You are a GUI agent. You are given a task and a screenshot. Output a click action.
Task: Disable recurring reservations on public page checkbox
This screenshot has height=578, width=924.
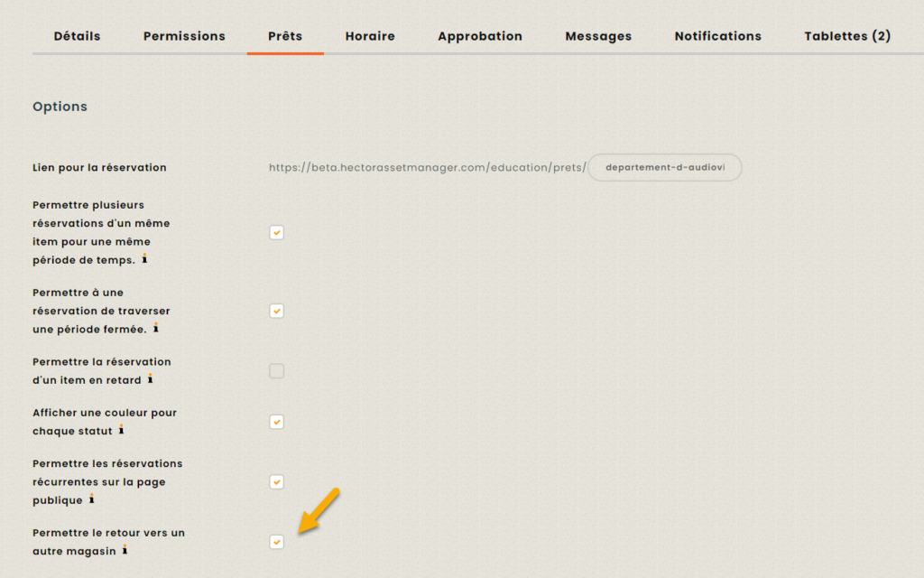coord(277,482)
